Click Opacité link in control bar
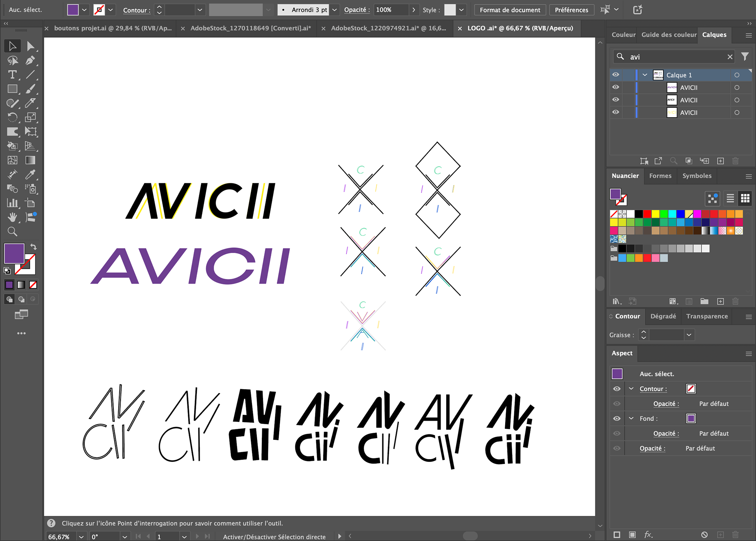The width and height of the screenshot is (756, 541). (357, 10)
